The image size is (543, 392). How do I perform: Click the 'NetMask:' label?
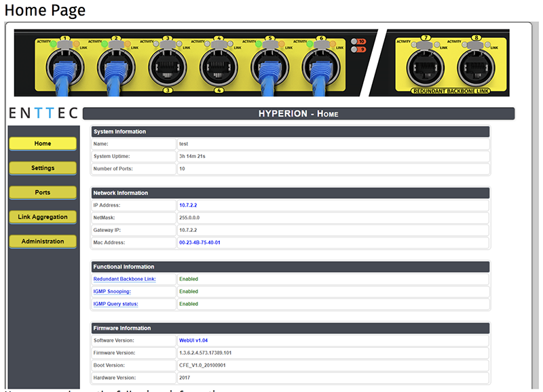coord(104,218)
